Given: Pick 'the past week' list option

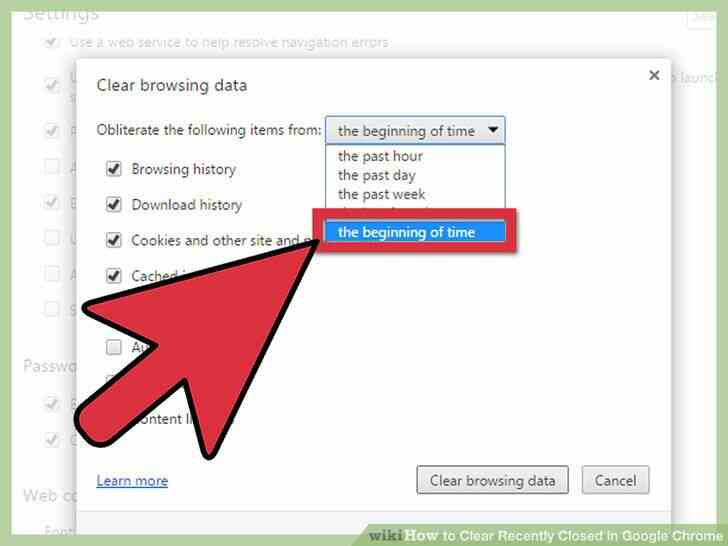Looking at the screenshot, I should 381,194.
